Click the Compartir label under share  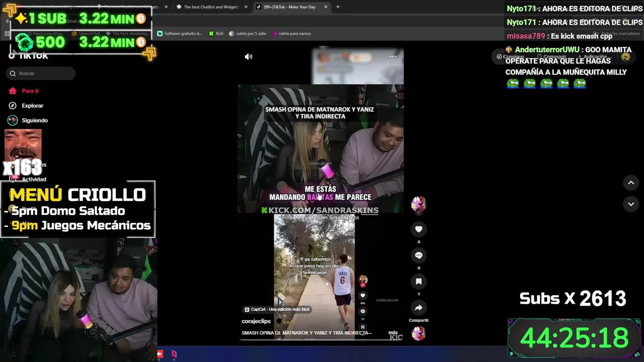click(419, 320)
